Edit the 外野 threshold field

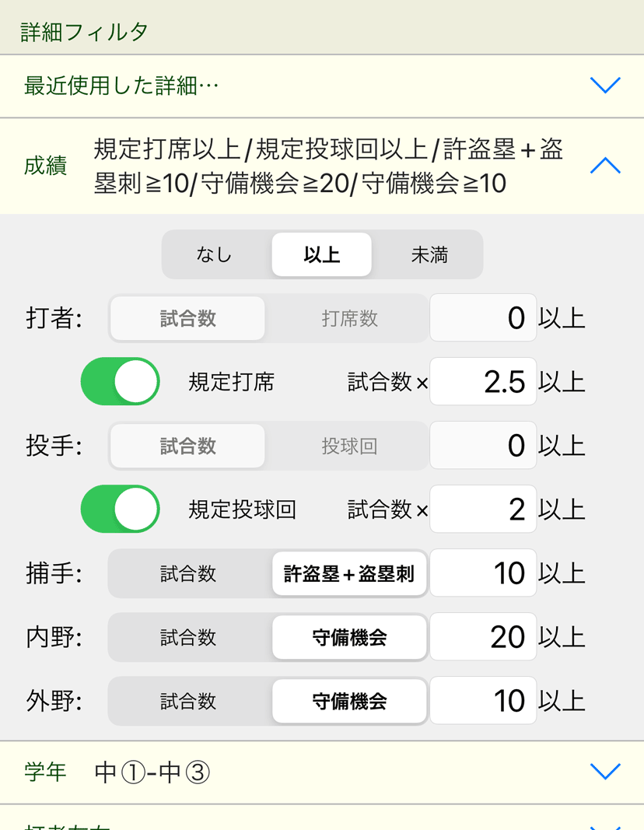tap(483, 701)
